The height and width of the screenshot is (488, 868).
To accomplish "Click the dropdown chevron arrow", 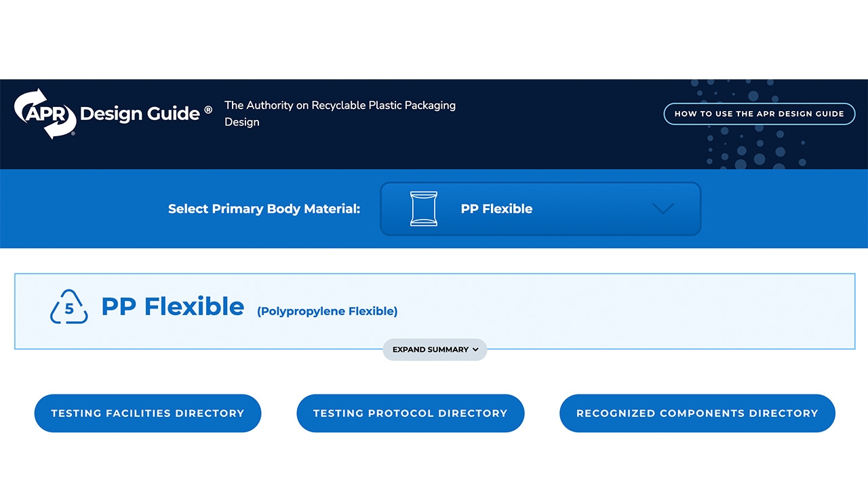I will 663,209.
